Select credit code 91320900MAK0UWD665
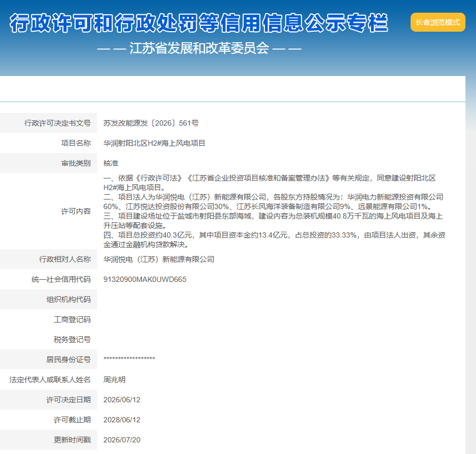This screenshot has height=454, width=476. coord(145,279)
